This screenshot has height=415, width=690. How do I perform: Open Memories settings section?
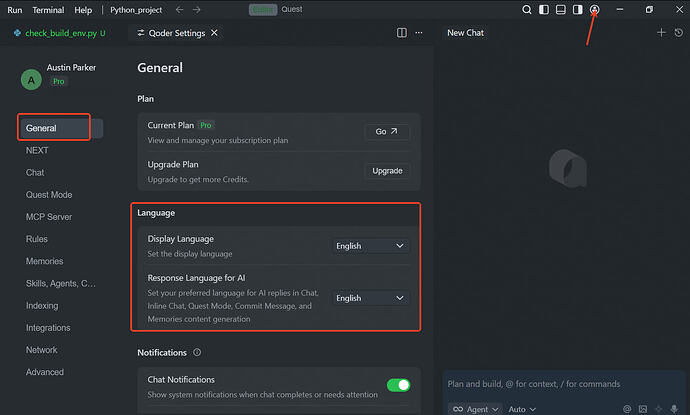(x=44, y=261)
